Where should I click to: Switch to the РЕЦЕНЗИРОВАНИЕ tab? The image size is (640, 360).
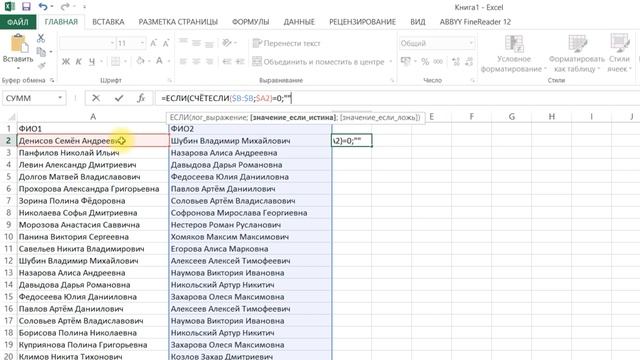point(362,22)
